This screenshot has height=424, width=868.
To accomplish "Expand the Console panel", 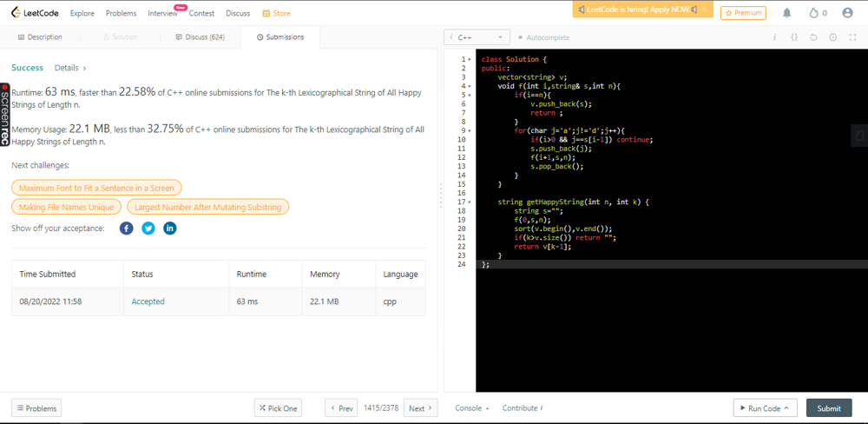I will 471,408.
